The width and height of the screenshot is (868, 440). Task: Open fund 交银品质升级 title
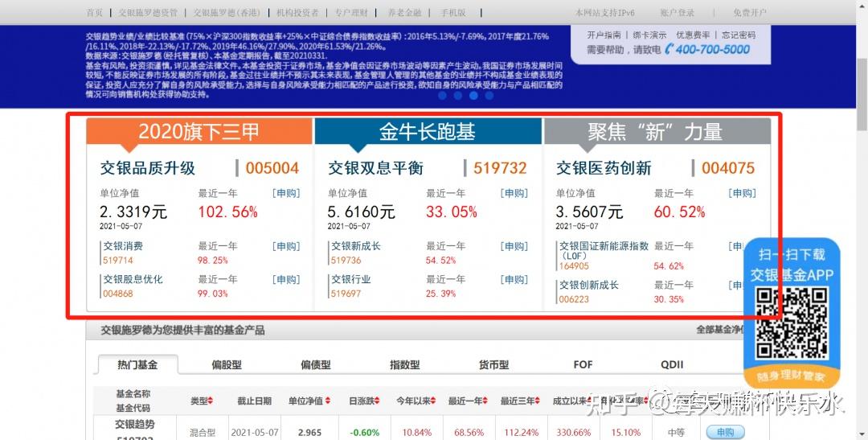pyautogui.click(x=148, y=168)
